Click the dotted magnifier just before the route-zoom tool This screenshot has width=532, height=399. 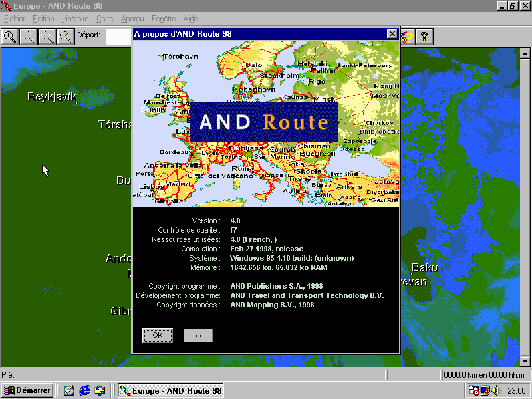tap(47, 37)
